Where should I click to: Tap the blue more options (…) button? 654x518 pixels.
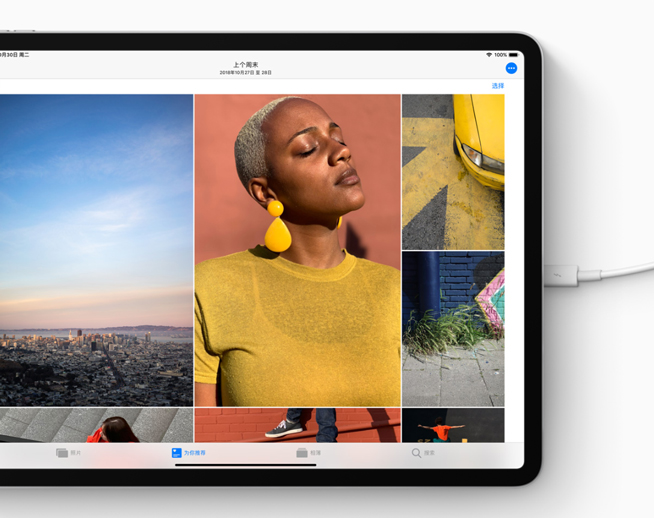click(x=511, y=68)
